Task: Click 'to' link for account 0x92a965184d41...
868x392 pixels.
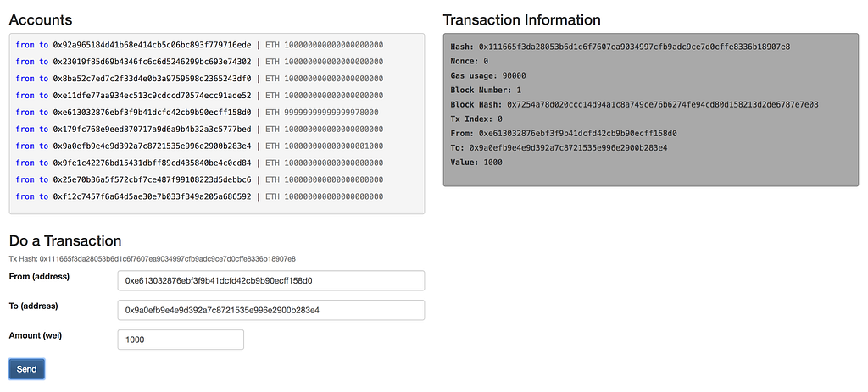Action: pos(44,45)
